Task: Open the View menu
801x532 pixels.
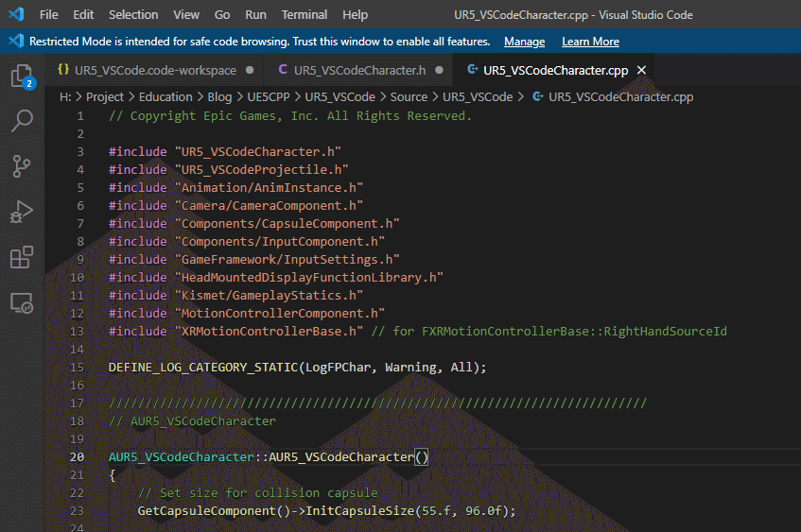Action: [186, 15]
